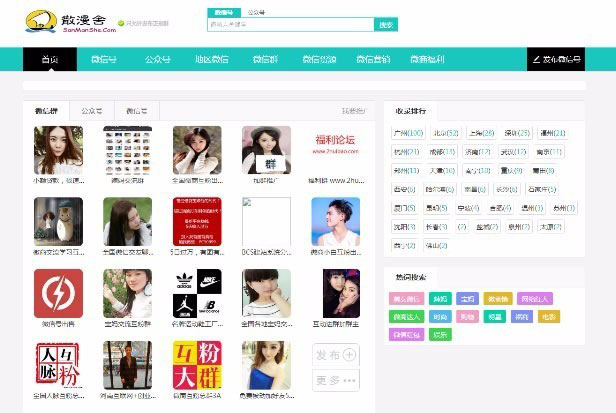Click the 南京(11) city tag
The height and width of the screenshot is (413, 616).
point(549,152)
